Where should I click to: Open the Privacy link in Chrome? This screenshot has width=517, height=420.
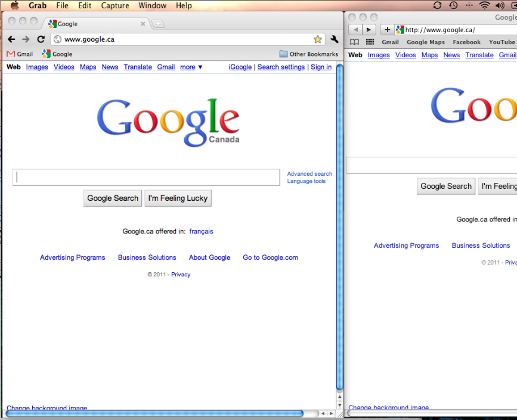click(181, 275)
